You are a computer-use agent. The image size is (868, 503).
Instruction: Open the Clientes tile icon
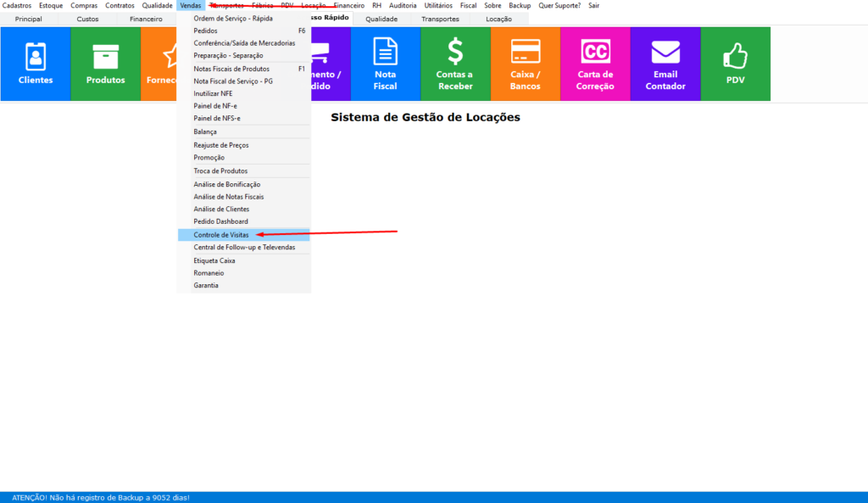click(36, 55)
